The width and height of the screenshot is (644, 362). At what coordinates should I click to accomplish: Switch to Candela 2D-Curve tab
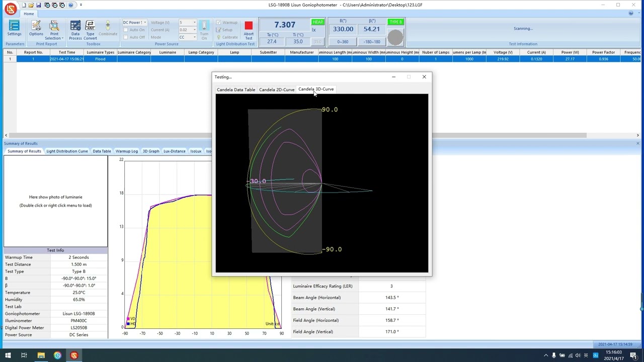277,89
